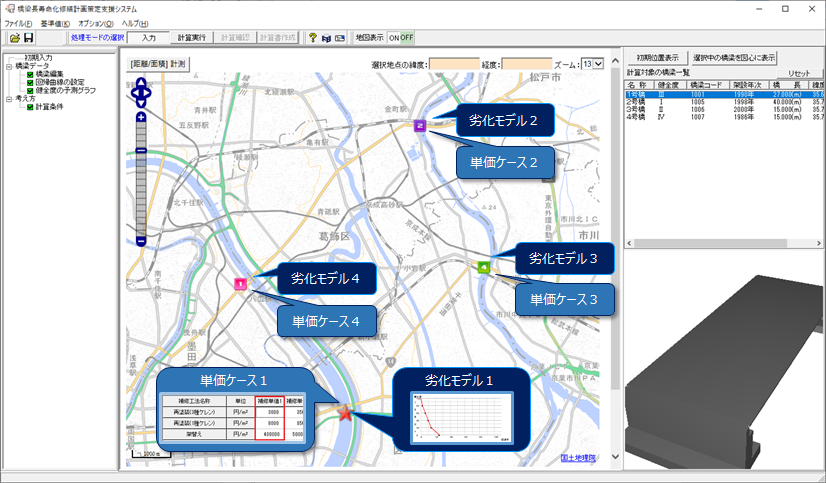Image resolution: width=826 pixels, height=483 pixels.
Task: Click the 名称 column header
Action: (640, 85)
